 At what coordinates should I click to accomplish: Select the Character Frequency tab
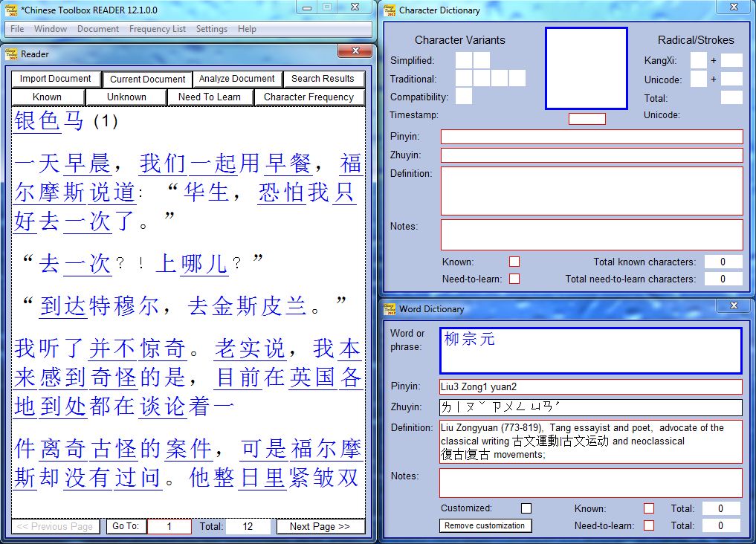pyautogui.click(x=308, y=97)
